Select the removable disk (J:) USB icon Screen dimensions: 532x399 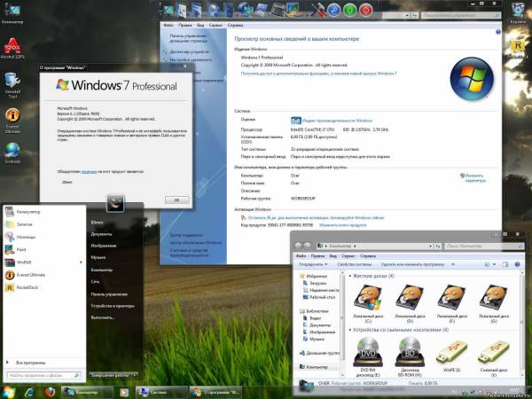click(494, 356)
